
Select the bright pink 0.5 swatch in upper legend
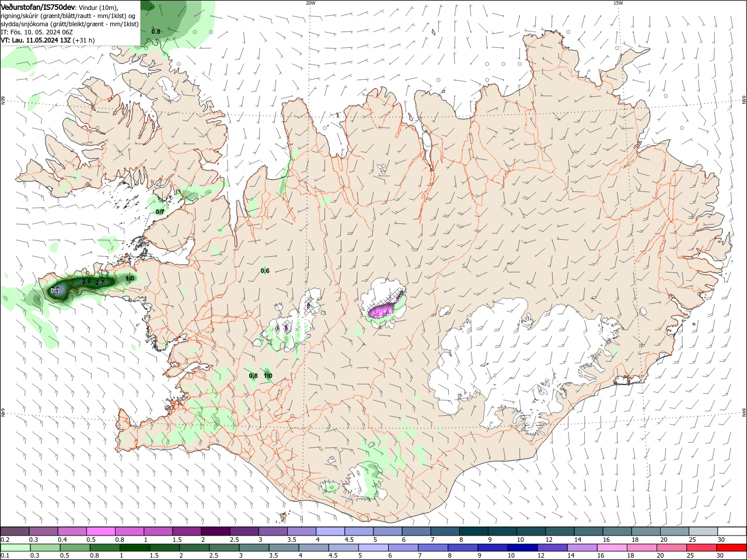(100, 531)
